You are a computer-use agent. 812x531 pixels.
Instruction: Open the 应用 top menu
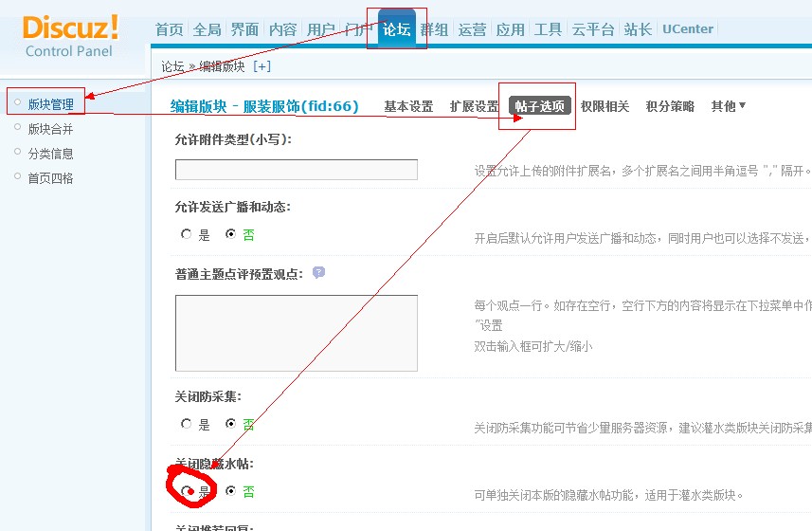510,29
